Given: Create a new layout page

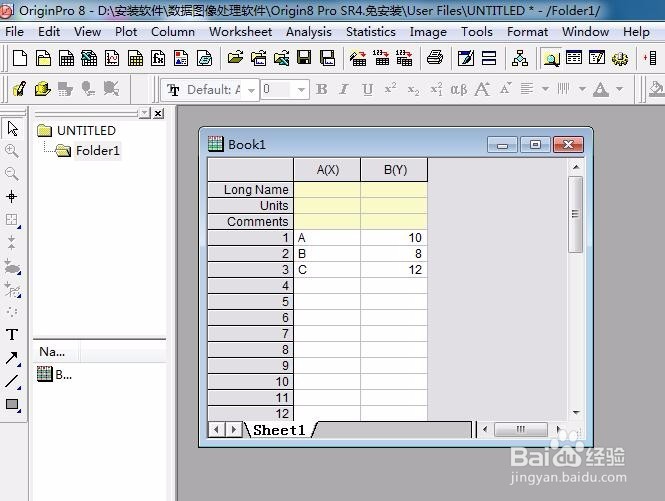Looking at the screenshot, I should tap(181, 58).
